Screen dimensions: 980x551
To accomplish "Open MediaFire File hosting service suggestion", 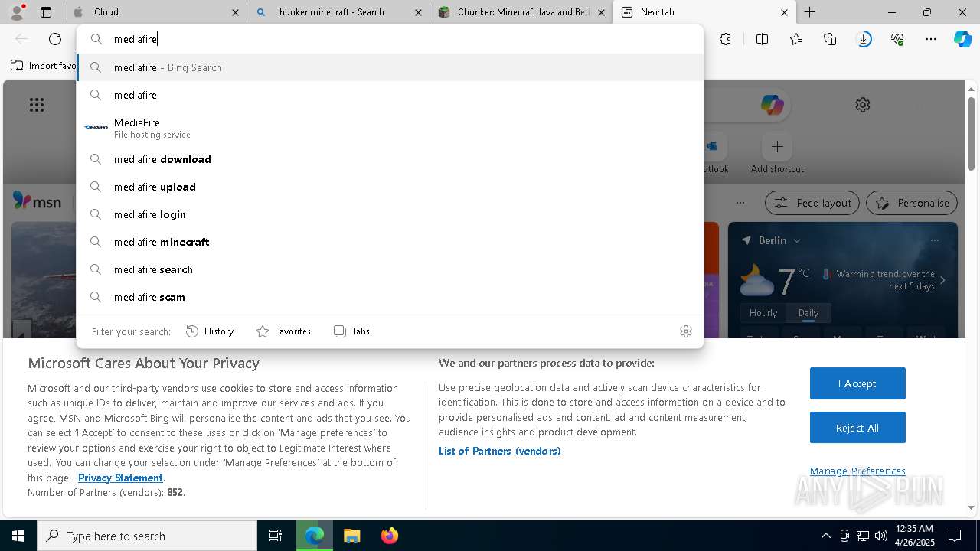I will (390, 127).
